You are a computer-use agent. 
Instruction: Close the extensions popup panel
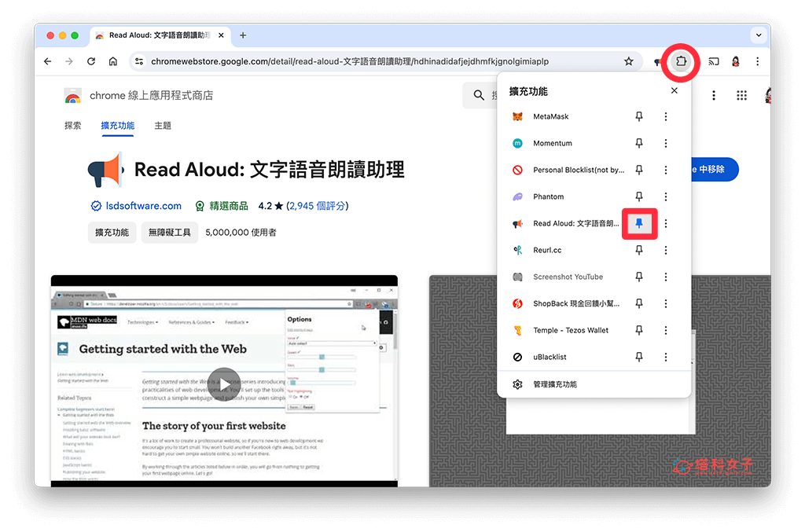(674, 91)
